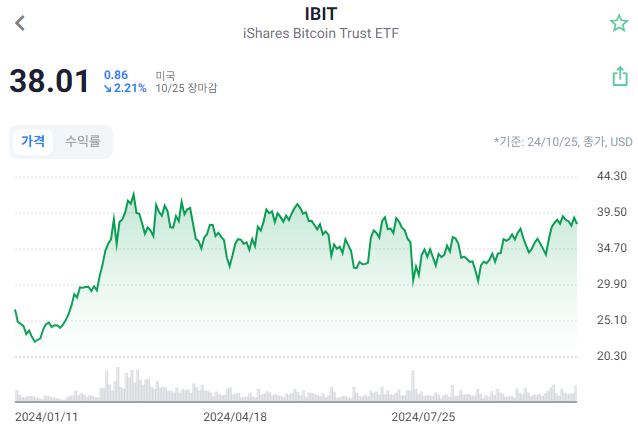Click the 기준 24/10/25 종가 USD note
The image size is (638, 435).
(563, 142)
